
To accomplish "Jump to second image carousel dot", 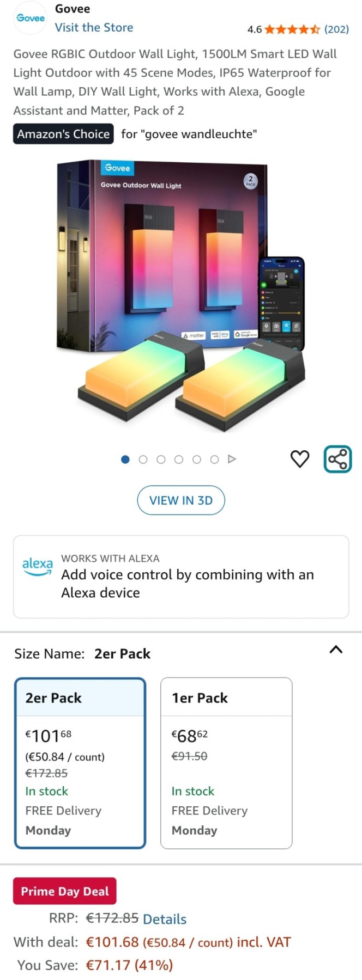I will tap(143, 459).
